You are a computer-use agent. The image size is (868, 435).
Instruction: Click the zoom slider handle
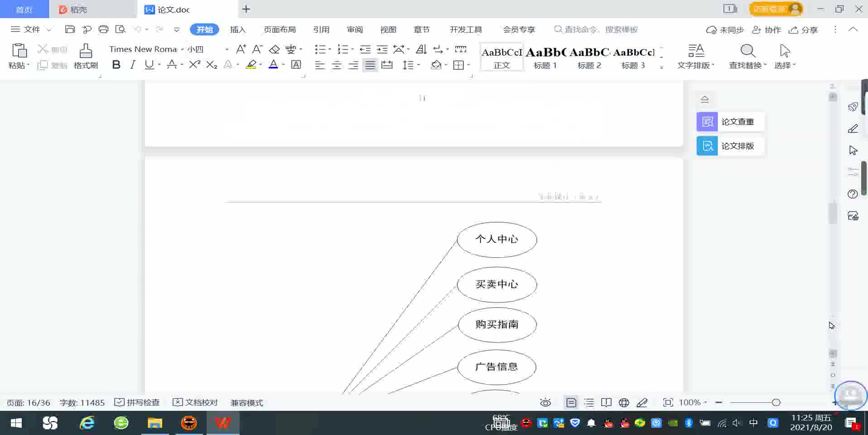click(x=776, y=402)
